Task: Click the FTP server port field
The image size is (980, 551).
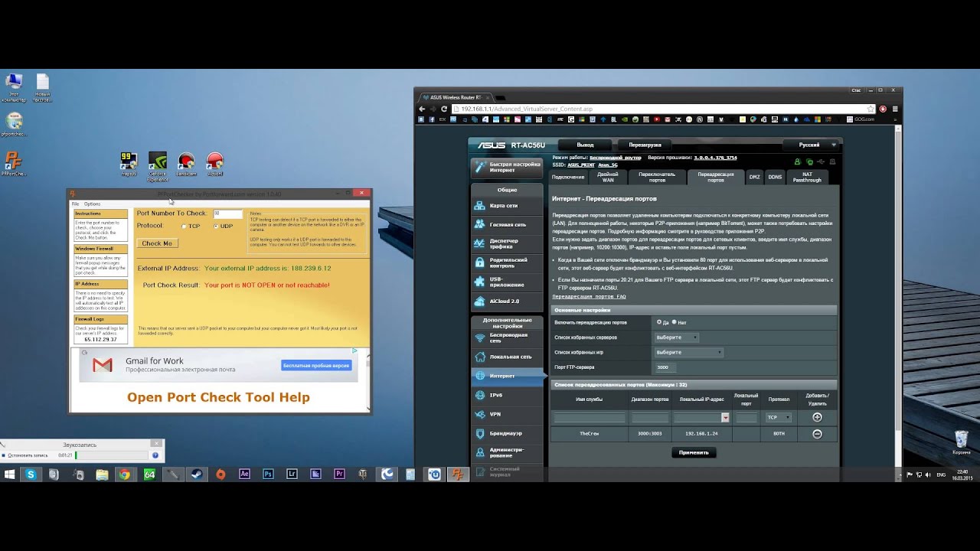Action: click(666, 367)
